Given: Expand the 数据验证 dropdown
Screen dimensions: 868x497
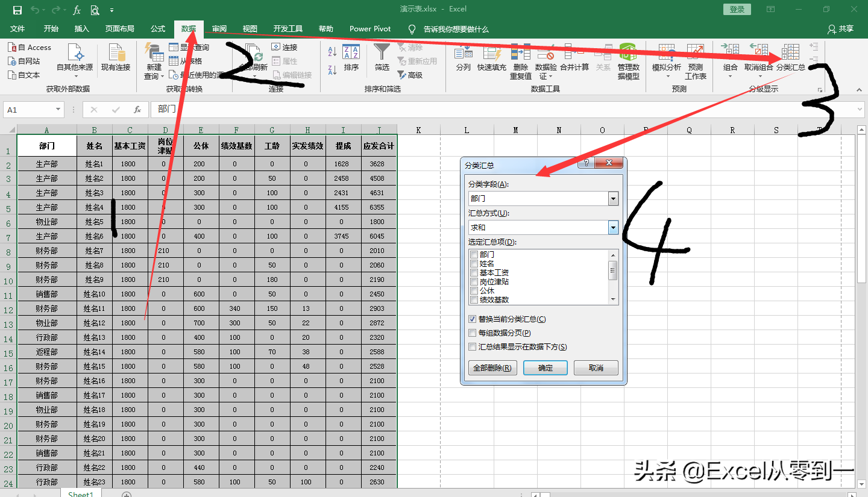Looking at the screenshot, I should click(551, 77).
